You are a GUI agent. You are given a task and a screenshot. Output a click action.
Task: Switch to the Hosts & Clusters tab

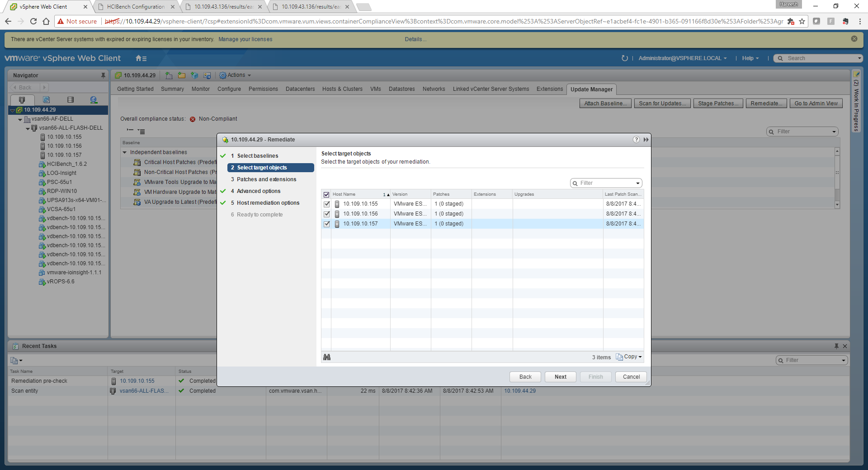342,89
